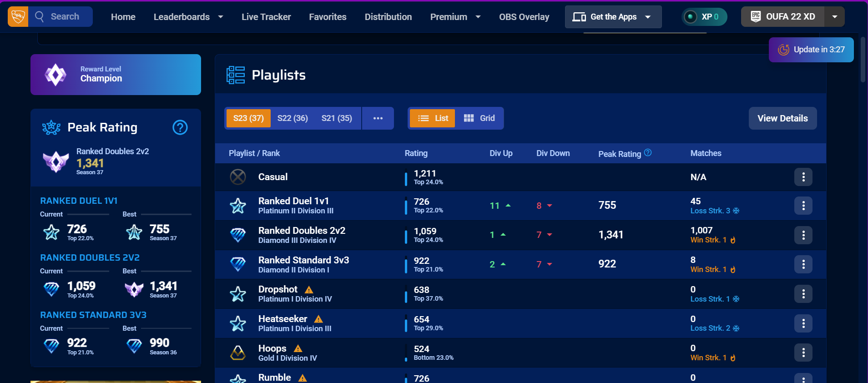868x383 pixels.
Task: Click the Epic Games platform icon
Action: pos(756,17)
